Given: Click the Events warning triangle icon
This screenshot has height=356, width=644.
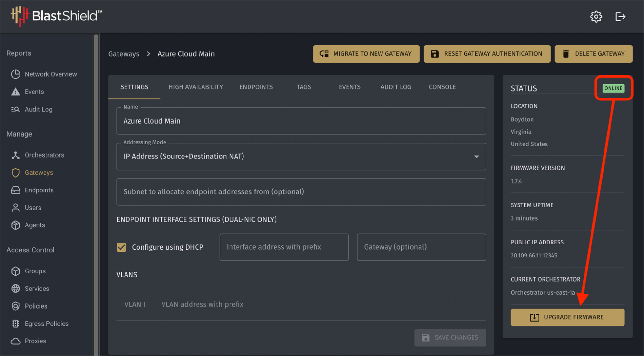Looking at the screenshot, I should (x=16, y=92).
